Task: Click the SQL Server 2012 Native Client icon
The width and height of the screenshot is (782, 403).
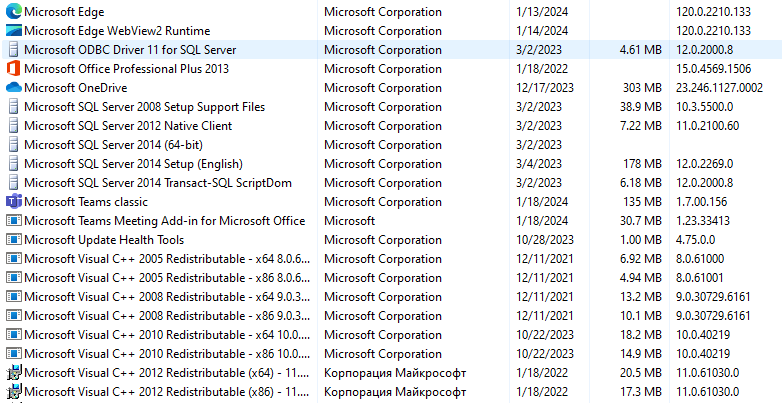Action: pyautogui.click(x=13, y=125)
